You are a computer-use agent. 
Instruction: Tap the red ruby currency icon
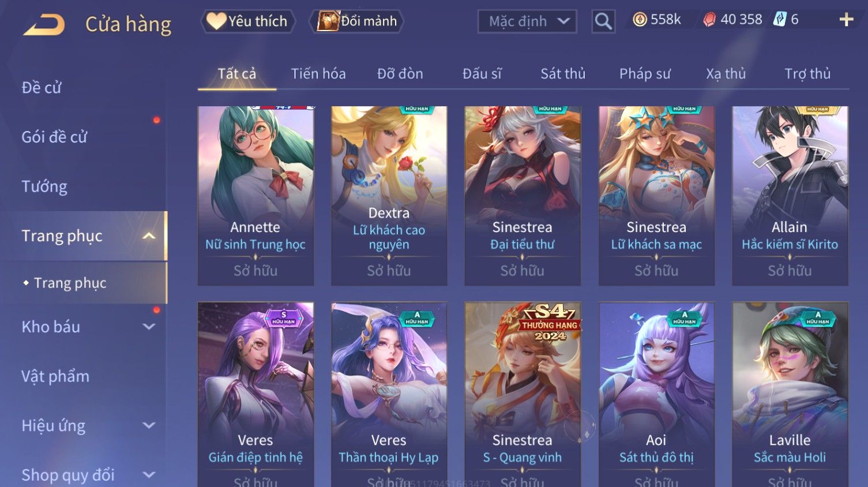[x=709, y=20]
